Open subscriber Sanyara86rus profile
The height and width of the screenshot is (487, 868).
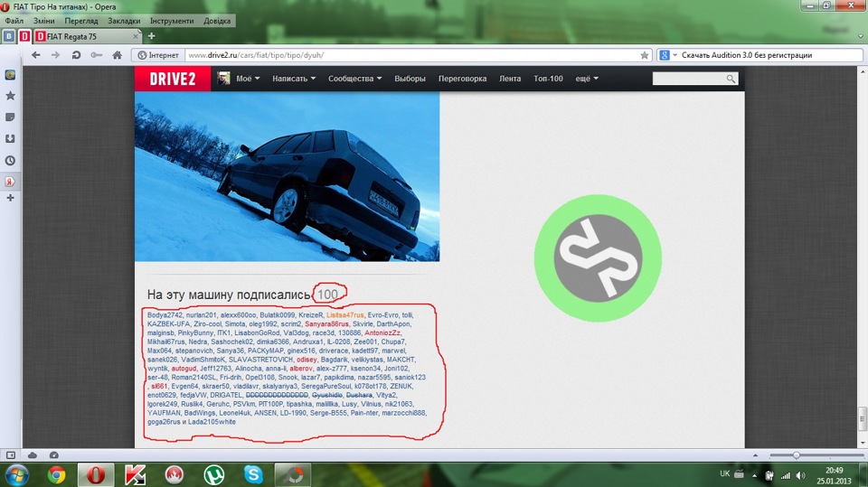coord(326,323)
